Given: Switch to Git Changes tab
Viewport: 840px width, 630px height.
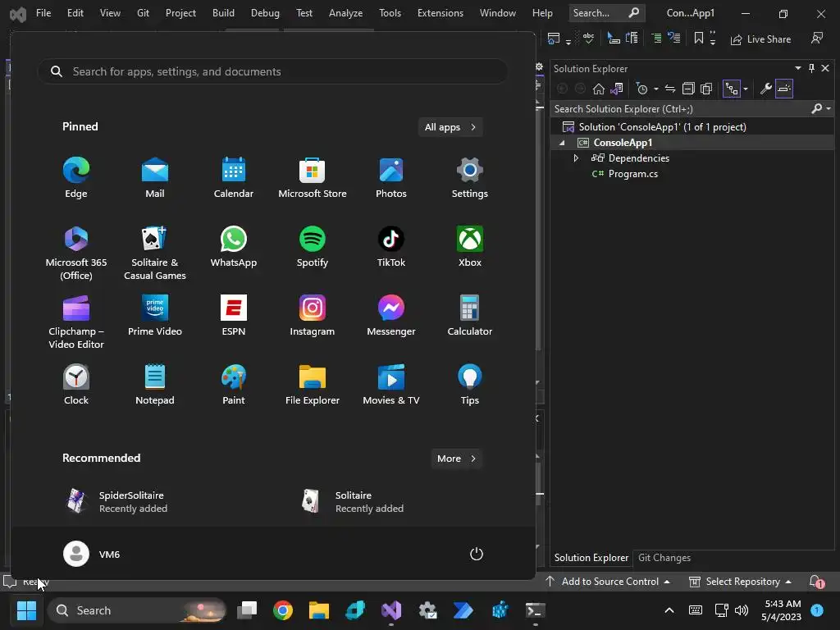Looking at the screenshot, I should tap(664, 558).
